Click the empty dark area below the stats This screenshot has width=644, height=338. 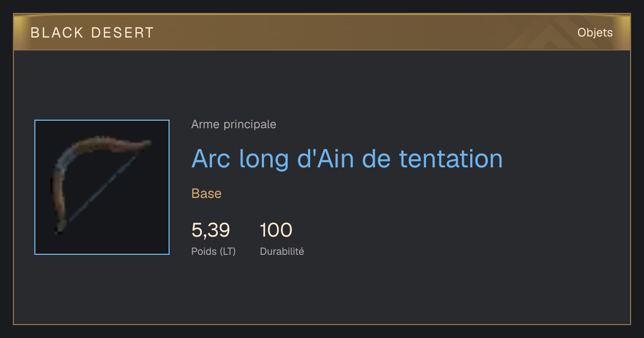[322, 292]
